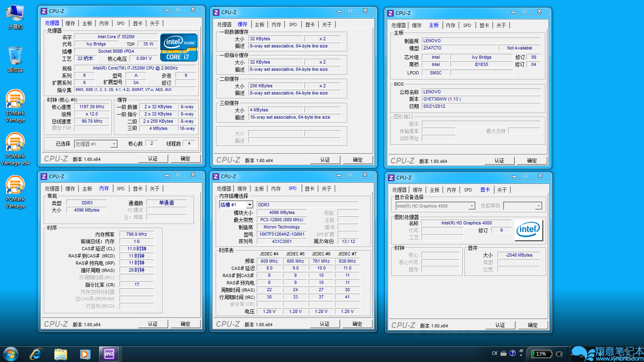Switch to 处理器 tab in graphics window
The height and width of the screenshot is (362, 644).
[x=399, y=190]
